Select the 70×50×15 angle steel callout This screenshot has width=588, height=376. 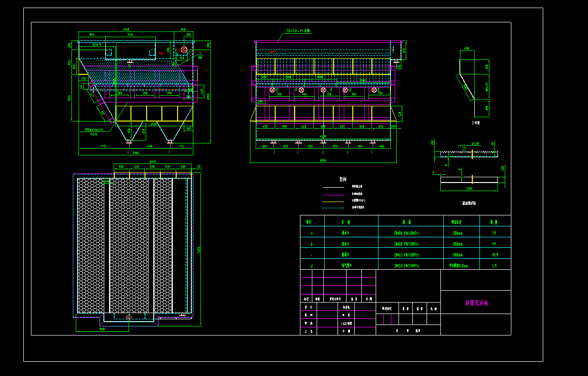(298, 30)
